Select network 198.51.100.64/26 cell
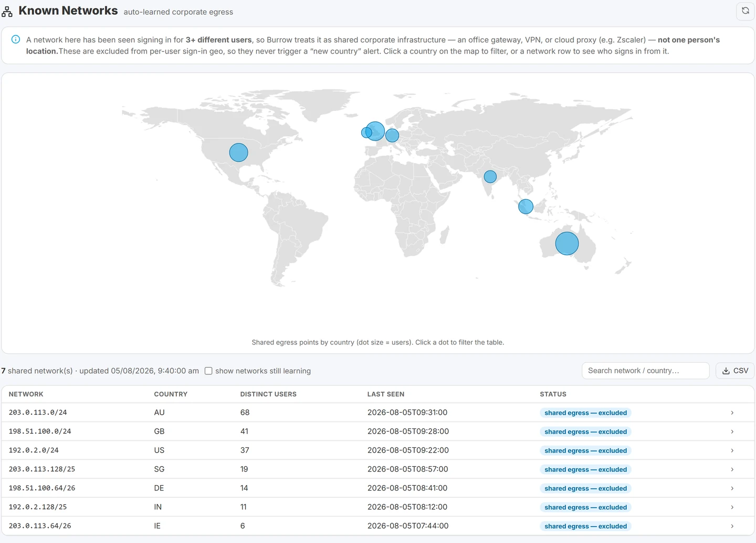Image resolution: width=756 pixels, height=543 pixels. pos(42,488)
